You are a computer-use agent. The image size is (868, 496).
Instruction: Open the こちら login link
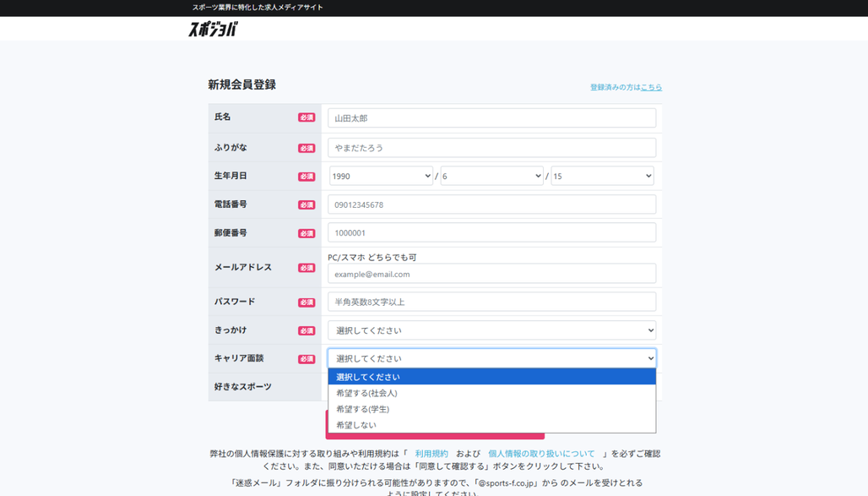tap(651, 87)
